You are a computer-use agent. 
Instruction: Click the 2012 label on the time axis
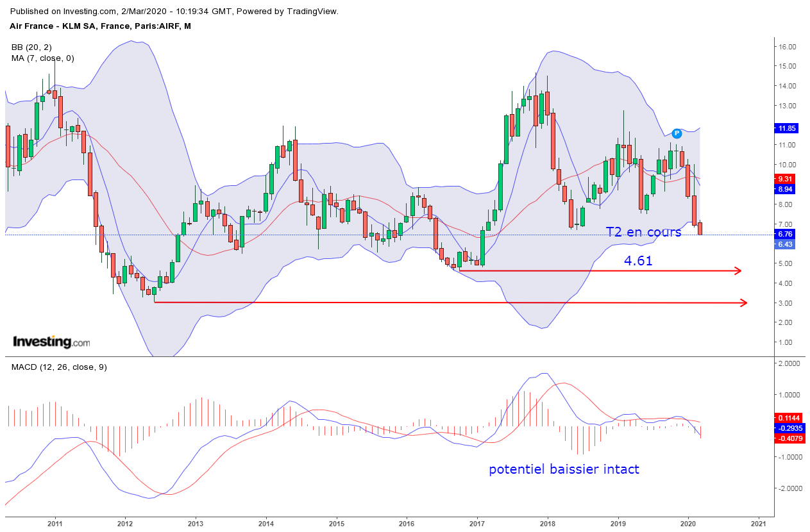(x=125, y=523)
